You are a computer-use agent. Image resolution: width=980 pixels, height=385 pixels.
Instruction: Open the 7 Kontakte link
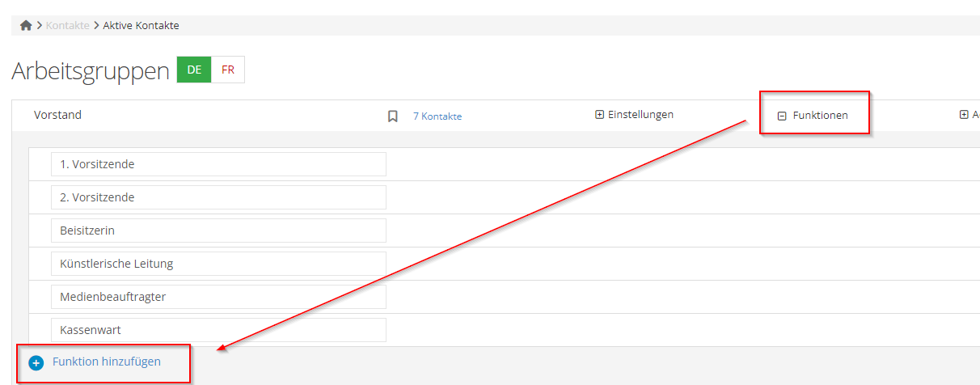(437, 116)
